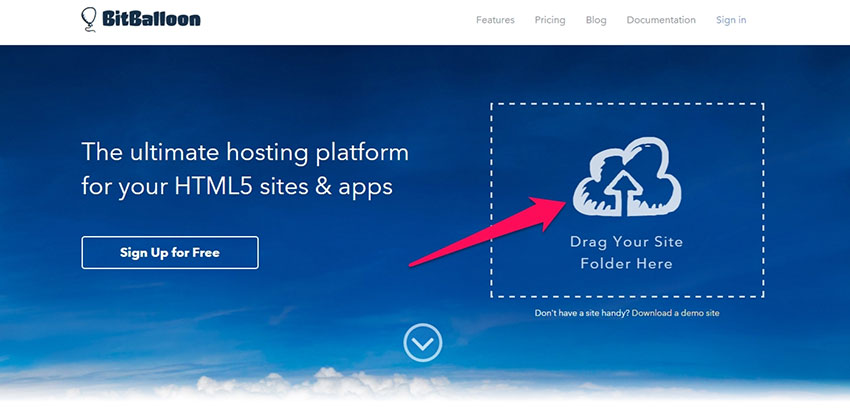Click the cloud upload icon
This screenshot has height=412, width=850.
[x=627, y=177]
